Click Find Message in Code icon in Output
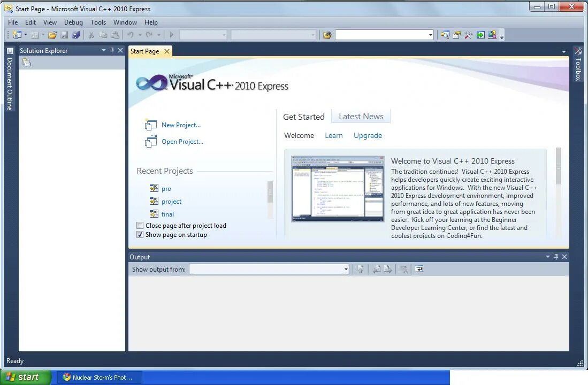 click(x=361, y=269)
